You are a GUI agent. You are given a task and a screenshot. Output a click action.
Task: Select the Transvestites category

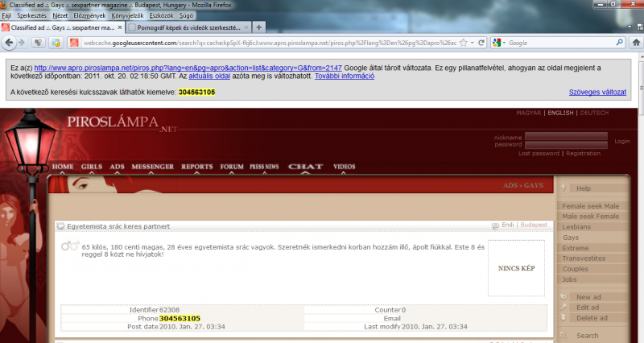tap(584, 258)
